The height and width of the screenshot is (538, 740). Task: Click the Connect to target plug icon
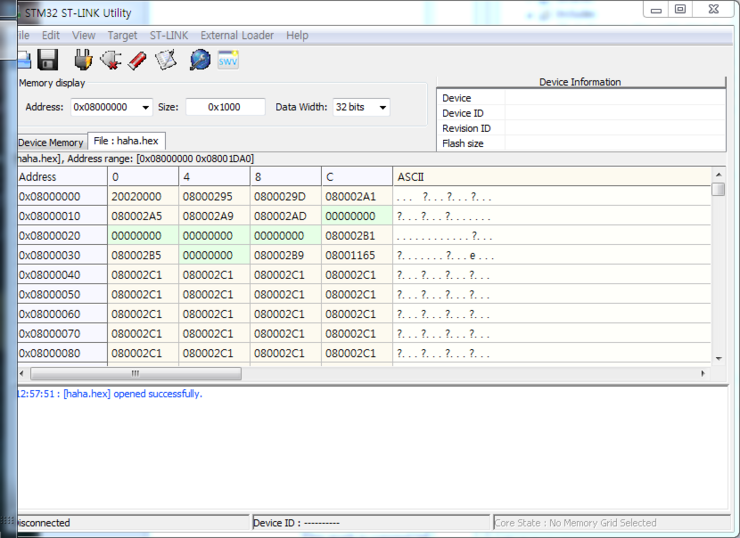(83, 60)
